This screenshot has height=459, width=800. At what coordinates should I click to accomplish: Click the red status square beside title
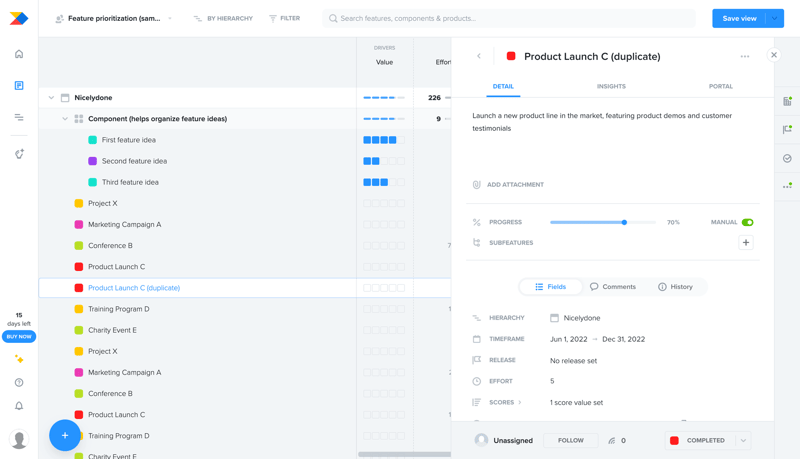511,56
